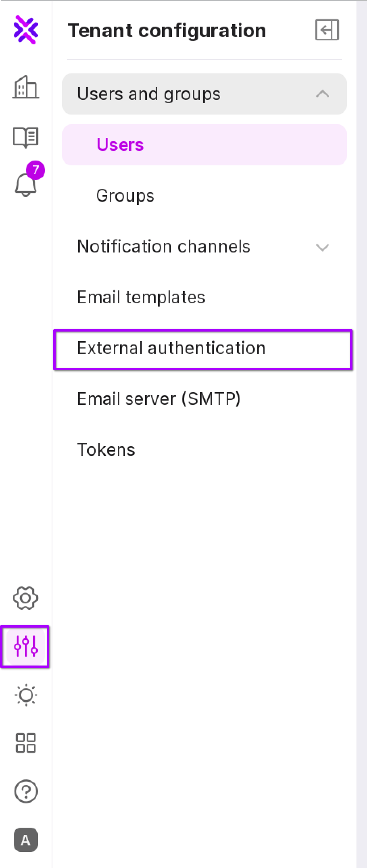
Task: Open the Tokens page
Action: pos(106,450)
